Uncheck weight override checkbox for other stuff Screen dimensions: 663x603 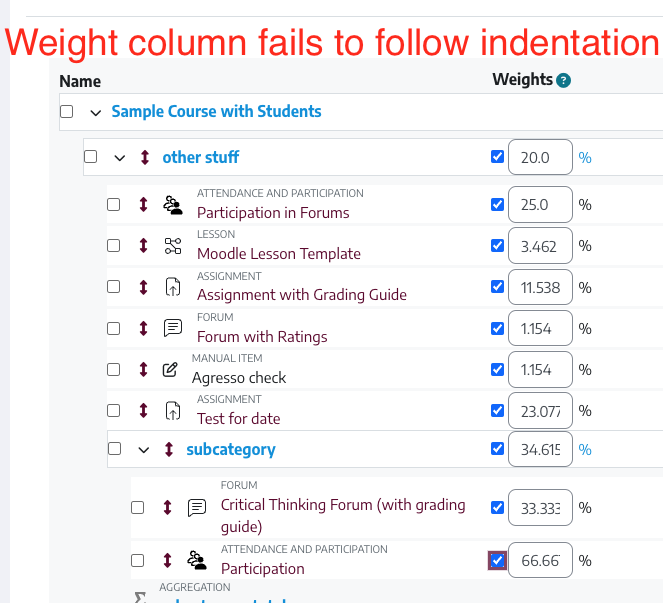[x=497, y=156]
